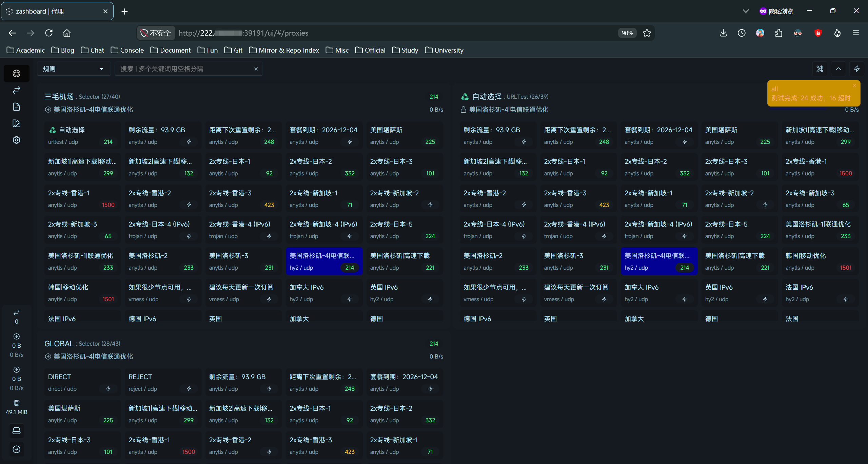This screenshot has height=464, width=868.
Task: Test latency of 剩余流量 card in 三毛机场
Action: pos(189,142)
